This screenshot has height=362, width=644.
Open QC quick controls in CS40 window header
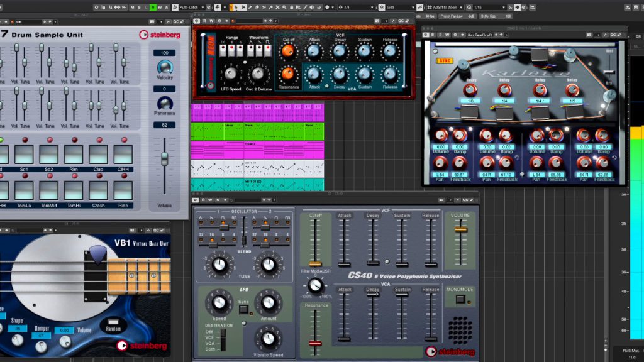point(465,200)
